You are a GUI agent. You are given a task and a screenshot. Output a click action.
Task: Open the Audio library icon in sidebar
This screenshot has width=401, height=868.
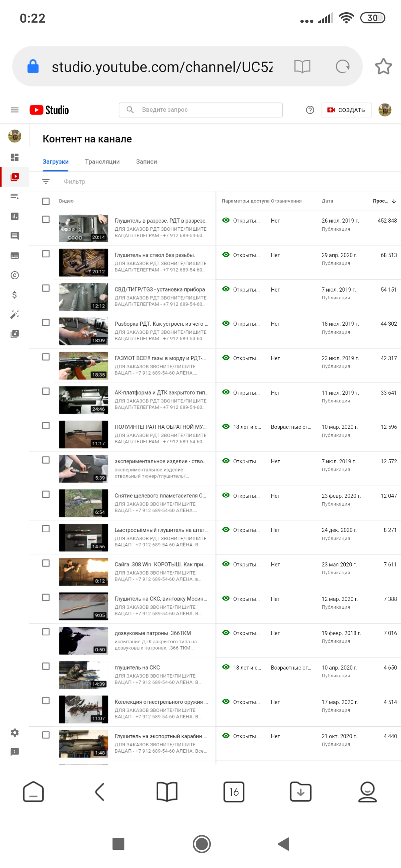click(x=14, y=334)
